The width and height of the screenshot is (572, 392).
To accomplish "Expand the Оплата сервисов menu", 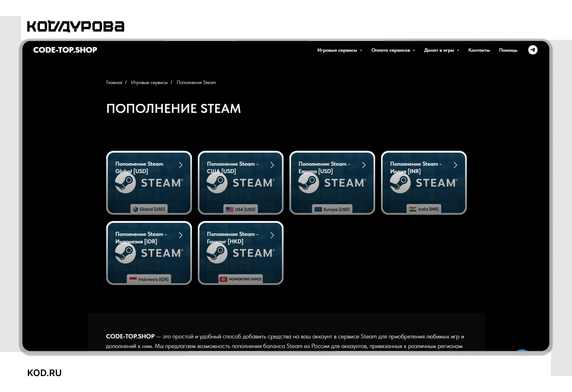I will click(393, 50).
